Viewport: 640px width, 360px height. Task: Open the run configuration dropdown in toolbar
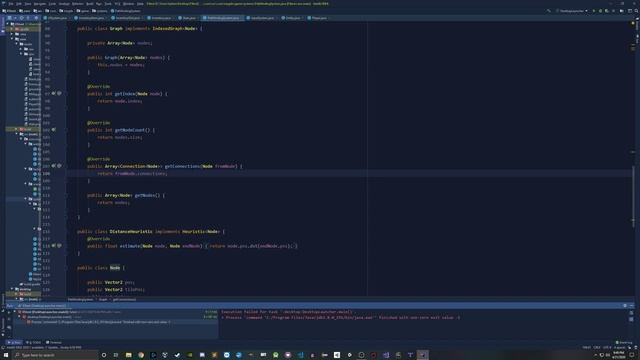[572, 11]
